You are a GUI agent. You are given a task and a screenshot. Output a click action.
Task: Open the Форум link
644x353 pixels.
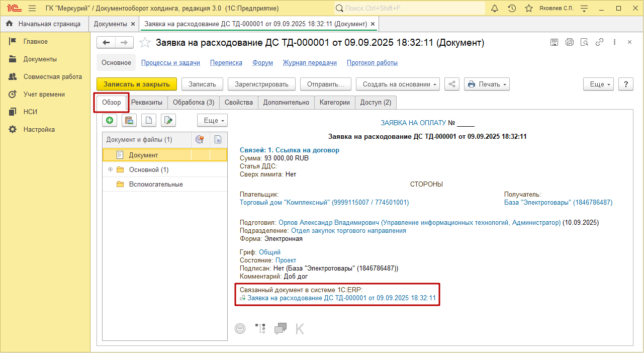point(263,63)
